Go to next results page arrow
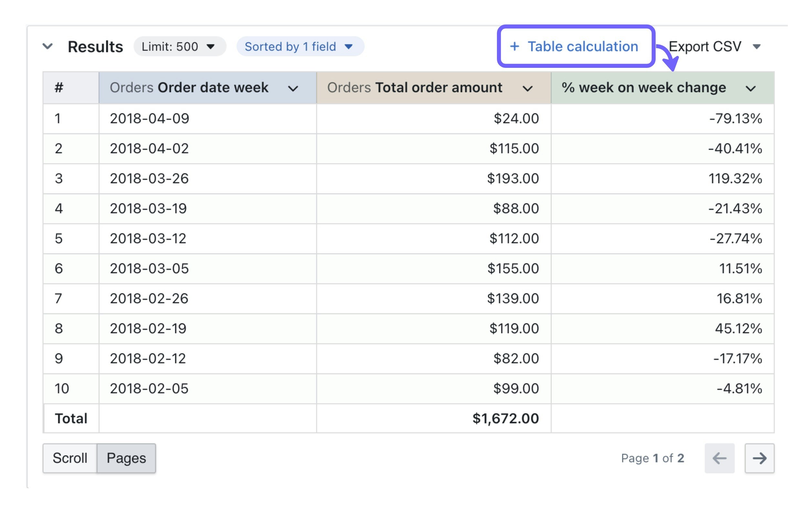This screenshot has width=812, height=514. point(759,458)
